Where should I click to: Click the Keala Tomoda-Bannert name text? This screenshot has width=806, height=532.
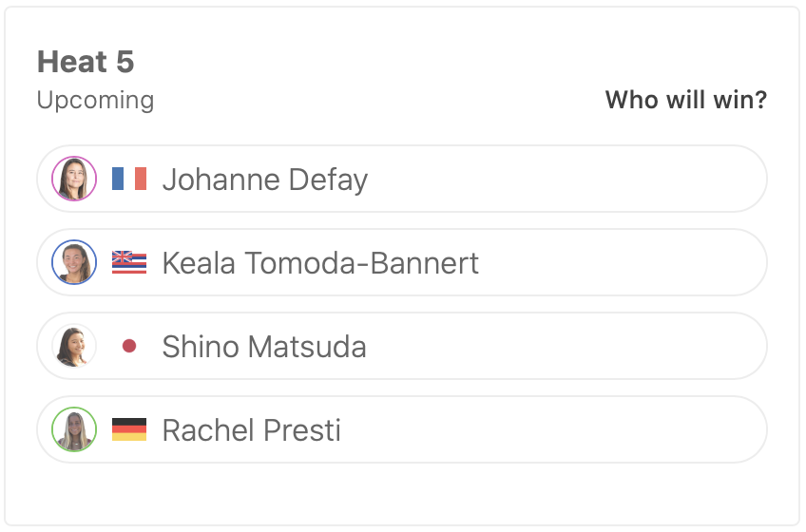pos(320,263)
